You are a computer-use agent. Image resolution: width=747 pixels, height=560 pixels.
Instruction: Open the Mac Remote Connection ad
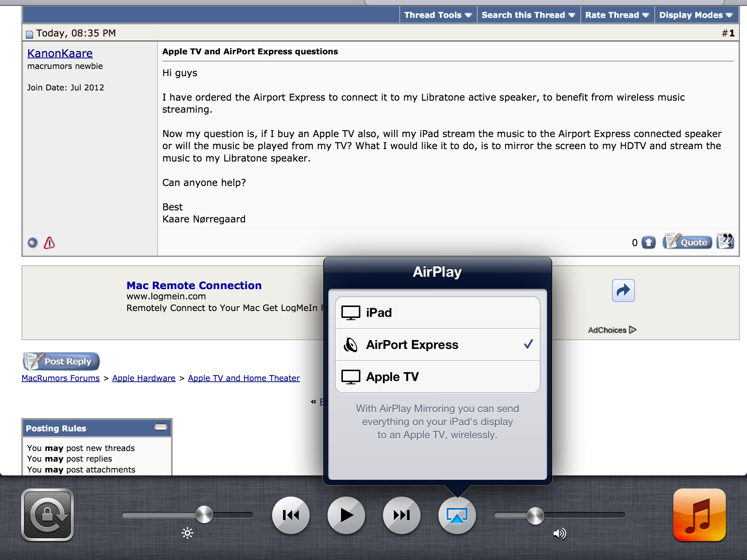(194, 285)
